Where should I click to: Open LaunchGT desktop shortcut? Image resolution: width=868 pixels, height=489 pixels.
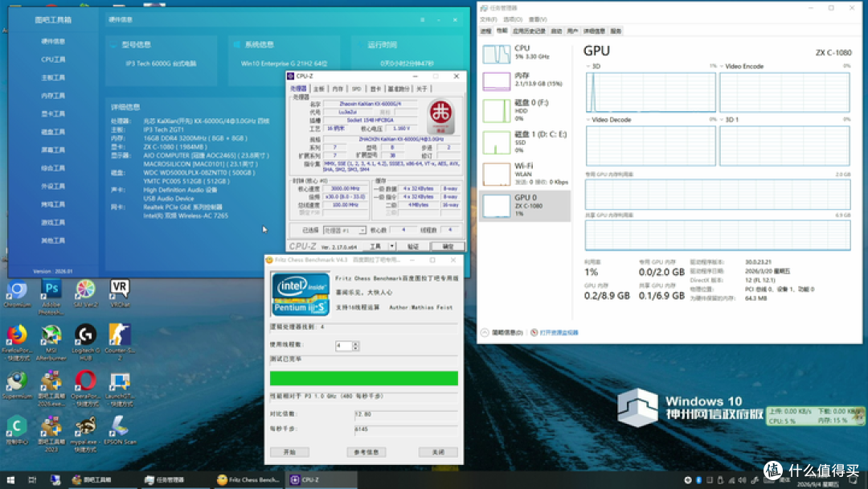(120, 388)
